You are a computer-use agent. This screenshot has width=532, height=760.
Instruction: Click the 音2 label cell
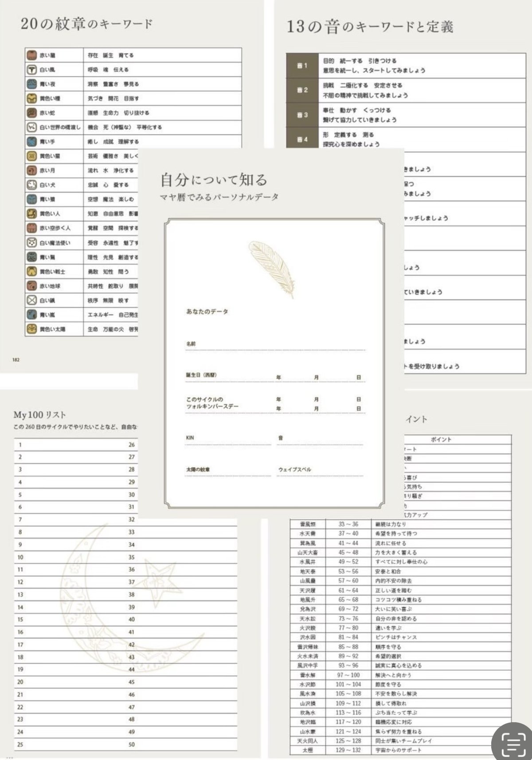coord(302,90)
